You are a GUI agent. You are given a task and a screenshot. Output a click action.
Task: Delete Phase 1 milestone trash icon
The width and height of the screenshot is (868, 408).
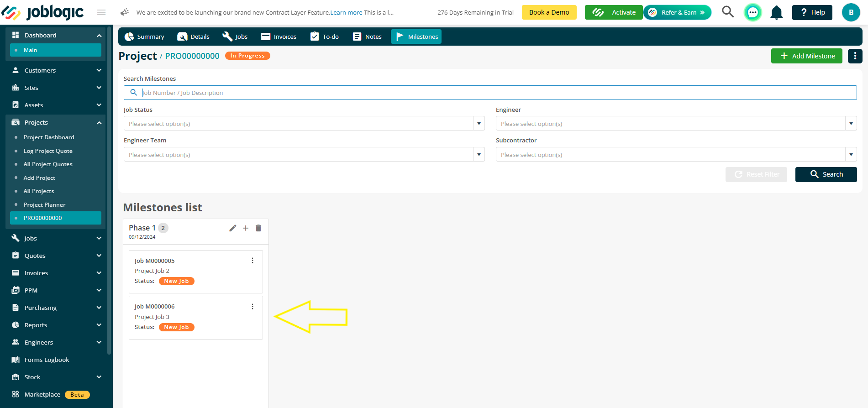pyautogui.click(x=258, y=228)
